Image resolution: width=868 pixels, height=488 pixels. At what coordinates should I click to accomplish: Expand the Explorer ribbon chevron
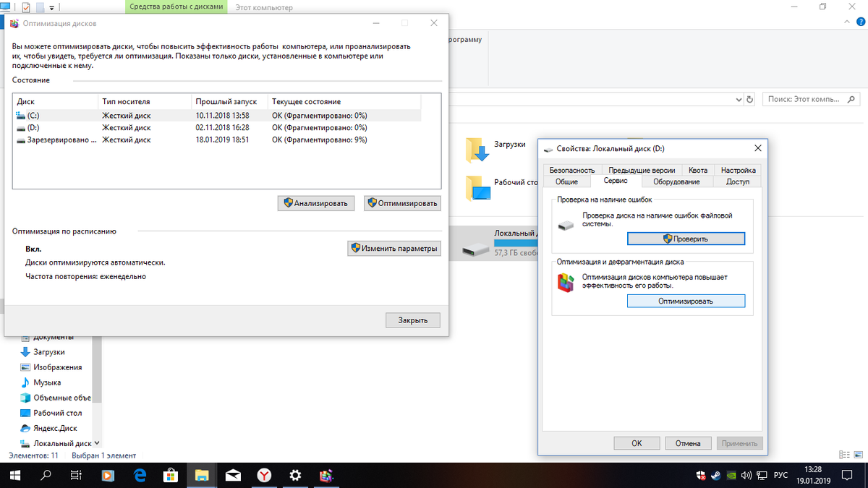point(846,22)
